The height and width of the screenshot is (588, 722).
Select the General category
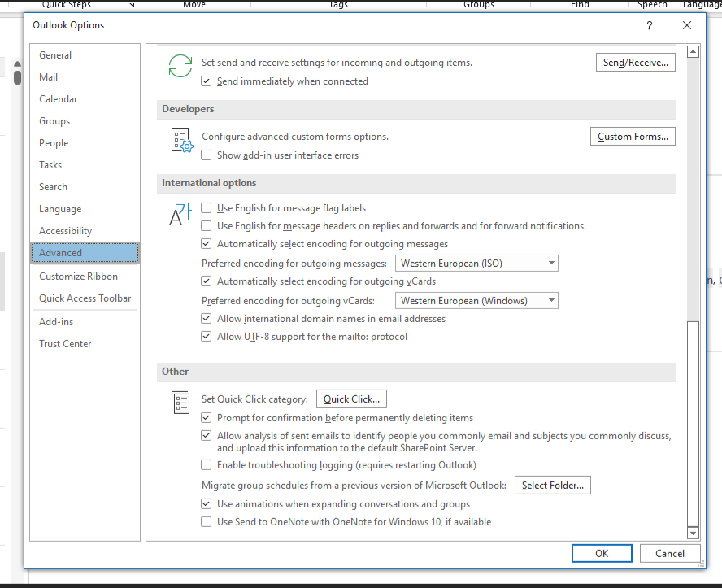85,55
